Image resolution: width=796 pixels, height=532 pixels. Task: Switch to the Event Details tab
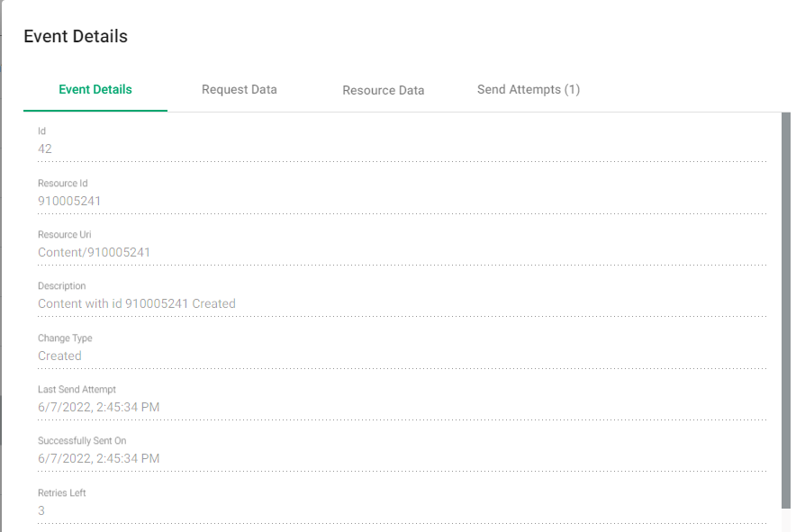click(95, 90)
